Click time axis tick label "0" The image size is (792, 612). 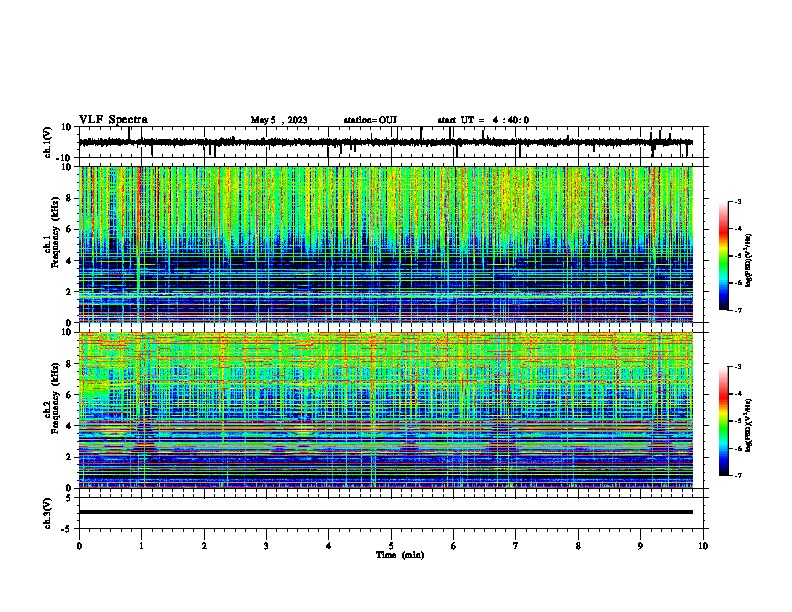point(79,546)
